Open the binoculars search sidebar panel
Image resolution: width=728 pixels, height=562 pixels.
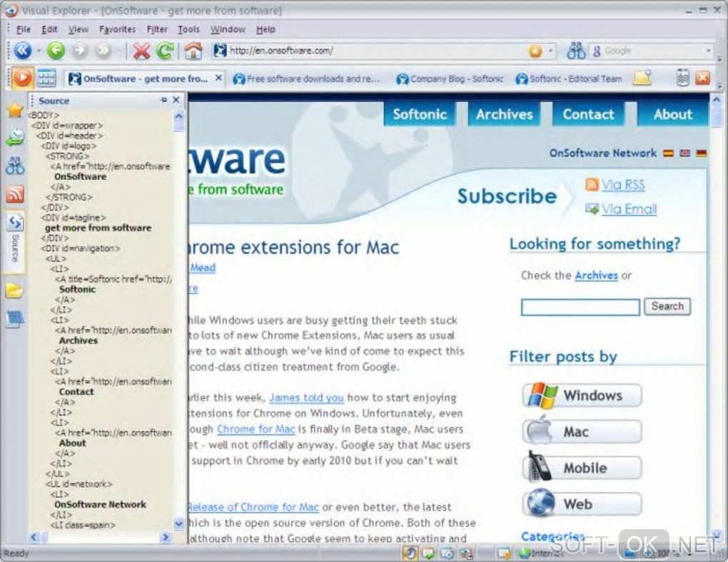tap(15, 165)
